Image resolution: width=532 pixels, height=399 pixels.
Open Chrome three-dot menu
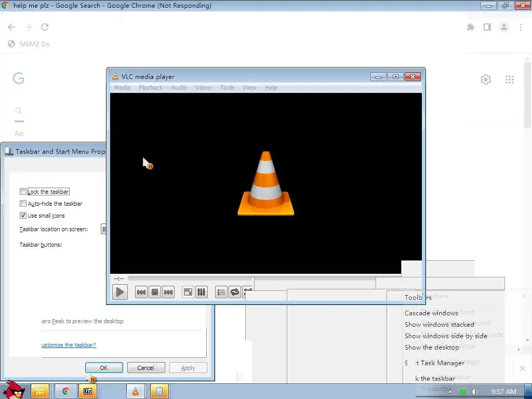coord(521,27)
